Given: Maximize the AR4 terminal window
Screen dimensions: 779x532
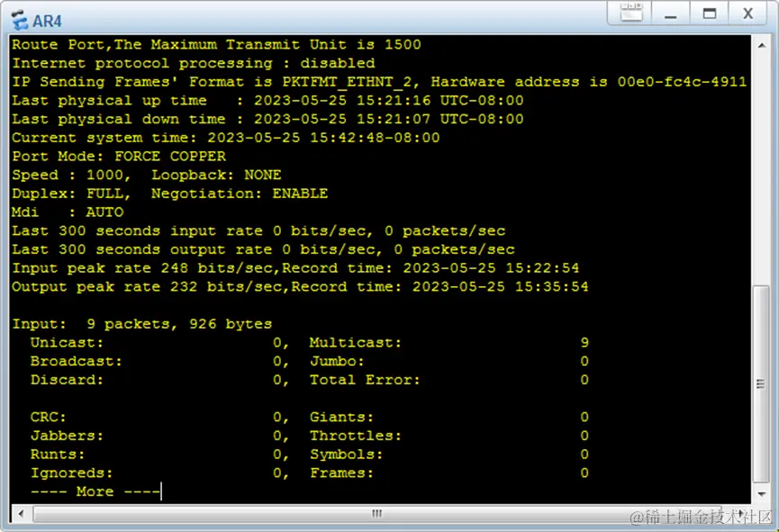Looking at the screenshot, I should click(710, 14).
